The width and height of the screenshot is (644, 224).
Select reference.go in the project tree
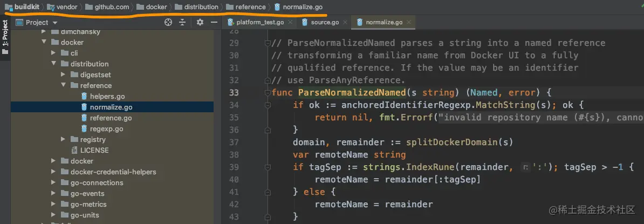pos(111,118)
